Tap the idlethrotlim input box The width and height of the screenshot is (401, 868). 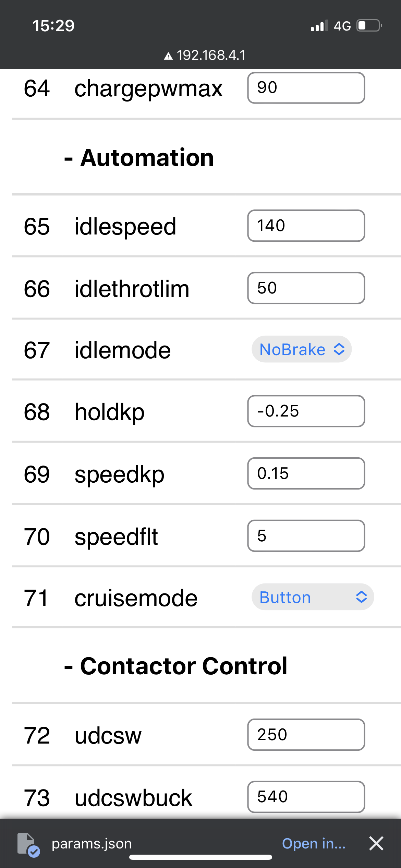point(306,288)
